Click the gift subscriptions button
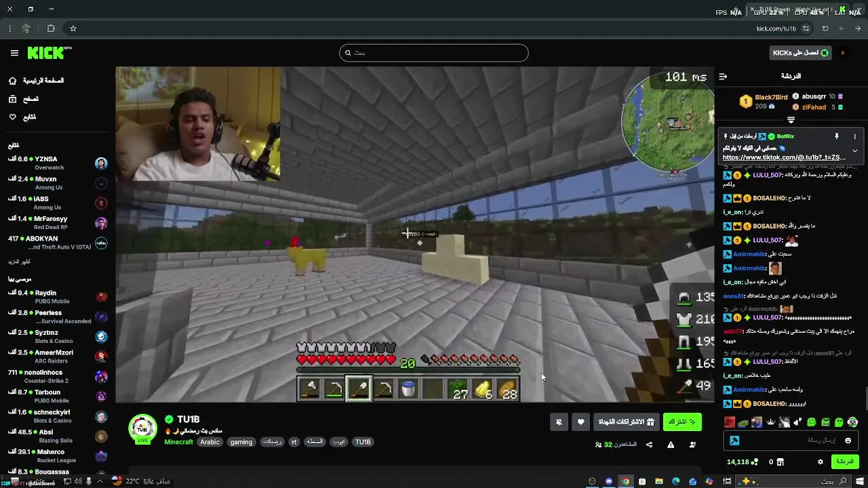This screenshot has width=868, height=488. (626, 422)
